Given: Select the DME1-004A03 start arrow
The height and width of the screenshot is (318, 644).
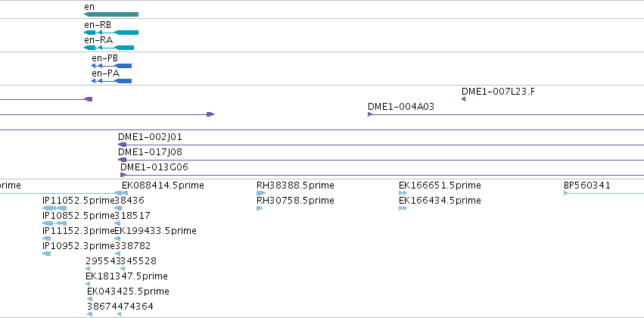Looking at the screenshot, I should 370,114.
